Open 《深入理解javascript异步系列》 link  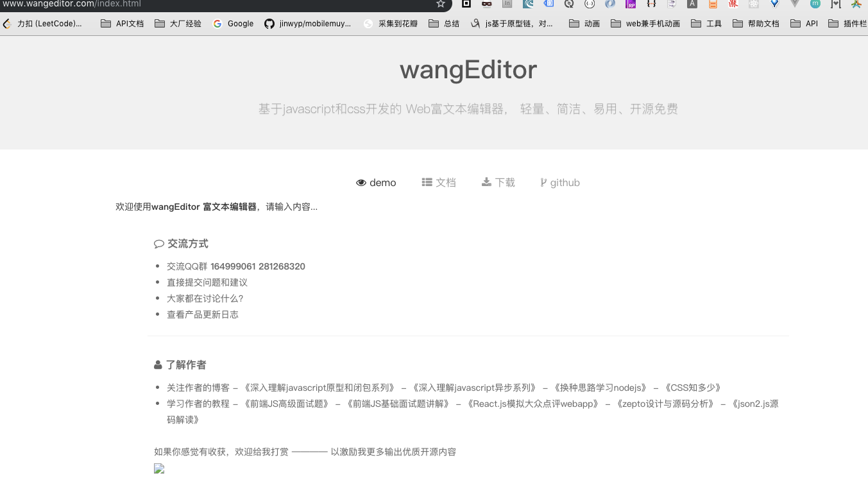pyautogui.click(x=474, y=388)
